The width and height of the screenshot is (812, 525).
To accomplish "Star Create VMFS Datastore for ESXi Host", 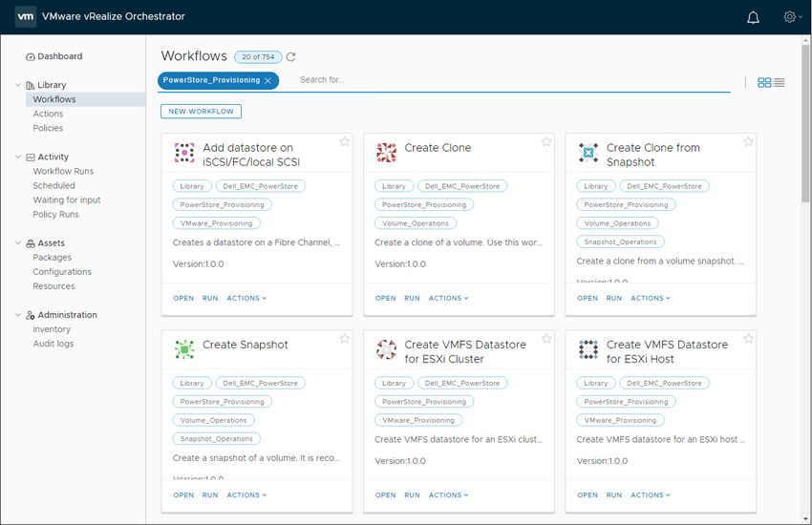I will click(748, 339).
